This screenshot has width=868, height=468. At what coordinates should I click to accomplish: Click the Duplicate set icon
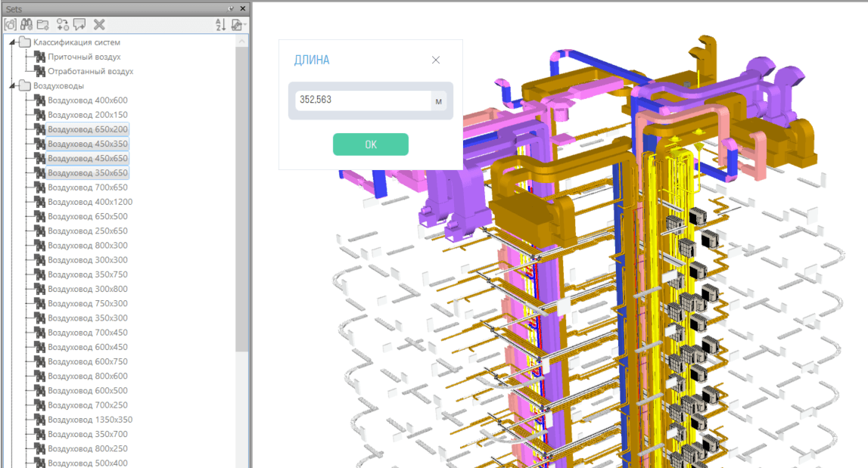click(x=63, y=25)
